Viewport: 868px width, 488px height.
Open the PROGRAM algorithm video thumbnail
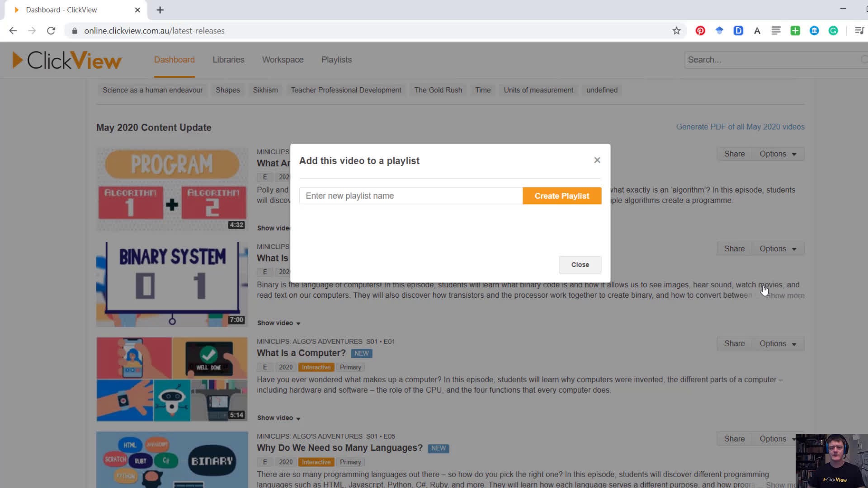point(172,189)
